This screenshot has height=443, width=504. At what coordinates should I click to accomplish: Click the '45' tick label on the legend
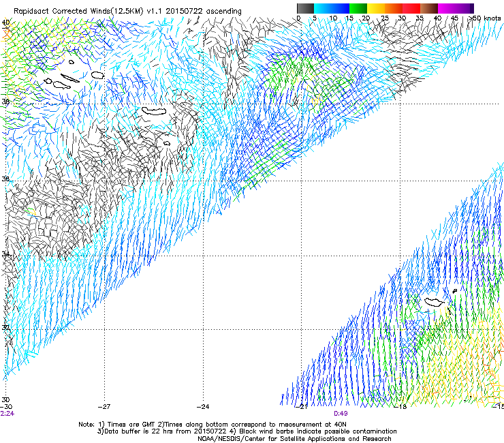click(x=454, y=18)
